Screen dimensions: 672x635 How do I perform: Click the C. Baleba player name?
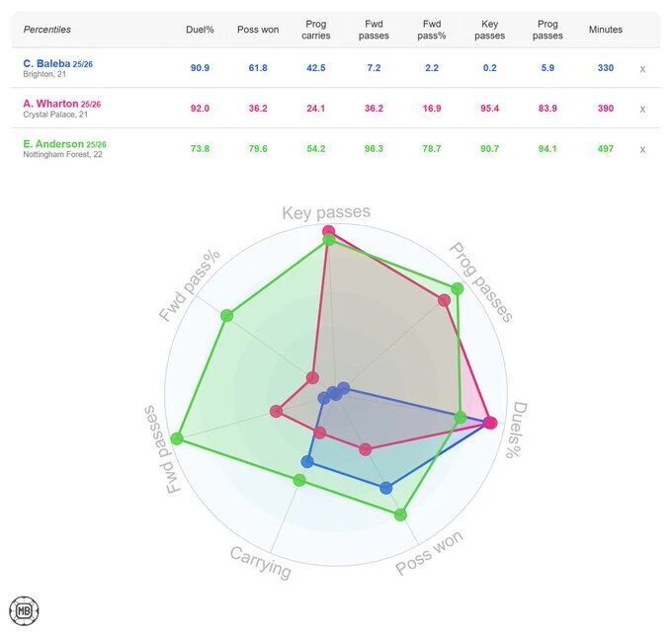point(46,63)
